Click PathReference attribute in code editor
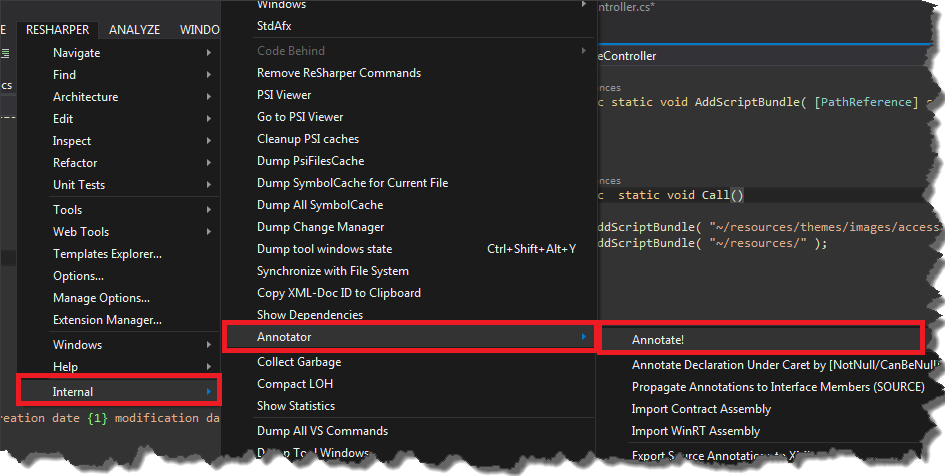Image resolution: width=945 pixels, height=476 pixels. [866, 102]
